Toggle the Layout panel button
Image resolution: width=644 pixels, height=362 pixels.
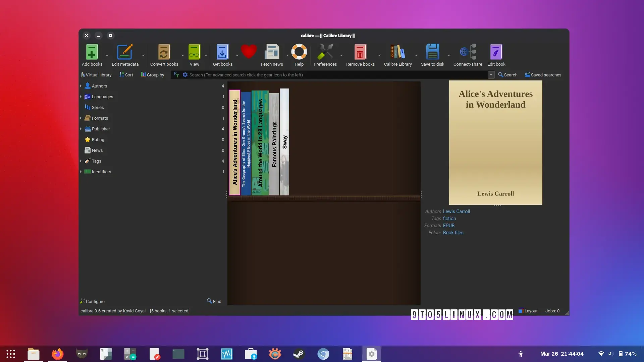click(528, 311)
